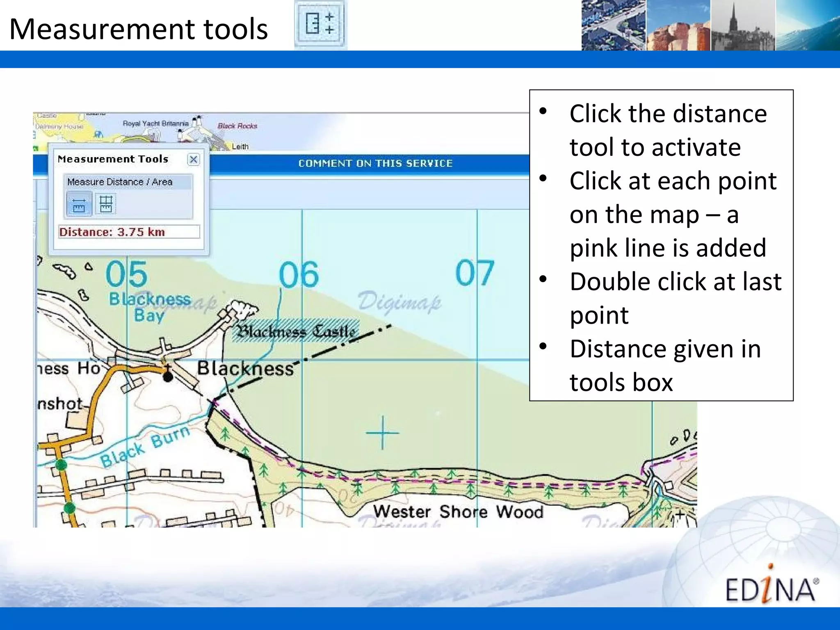Image resolution: width=840 pixels, height=630 pixels.
Task: Click the COMMENT ON THIS SERVICE link
Action: click(x=375, y=163)
